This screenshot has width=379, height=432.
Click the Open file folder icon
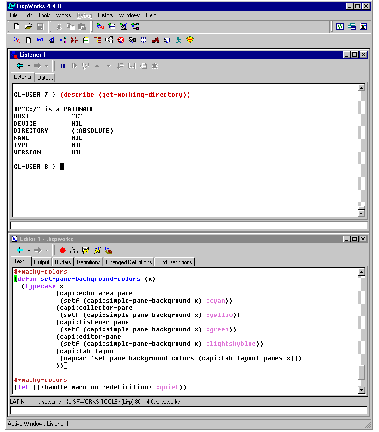(x=29, y=26)
